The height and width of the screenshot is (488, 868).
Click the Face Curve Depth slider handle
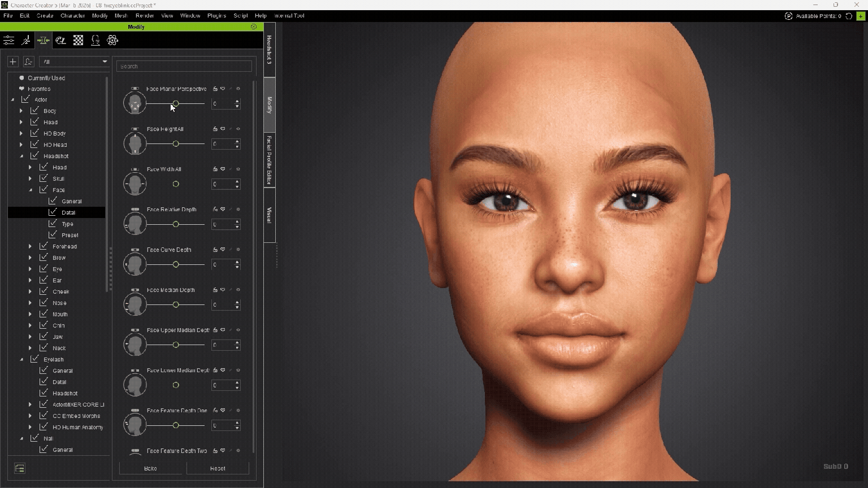point(176,264)
